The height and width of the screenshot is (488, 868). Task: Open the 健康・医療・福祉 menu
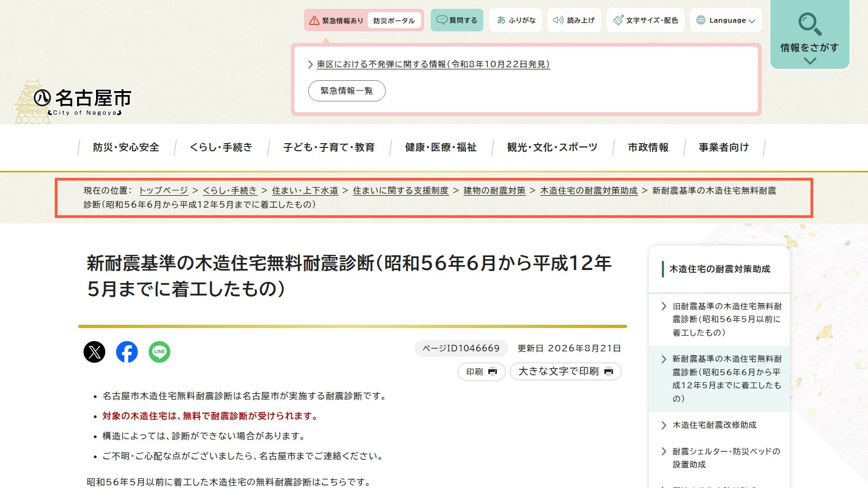pos(441,147)
